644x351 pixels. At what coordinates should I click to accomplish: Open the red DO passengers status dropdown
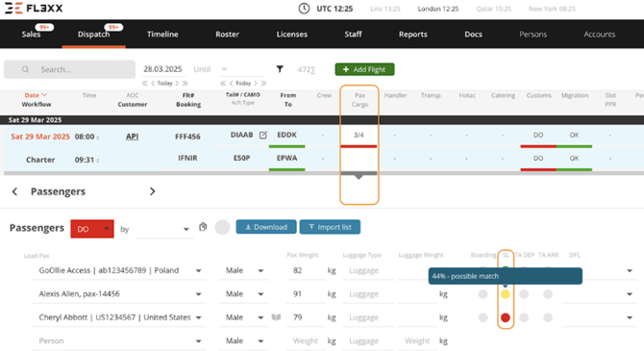pyautogui.click(x=92, y=229)
